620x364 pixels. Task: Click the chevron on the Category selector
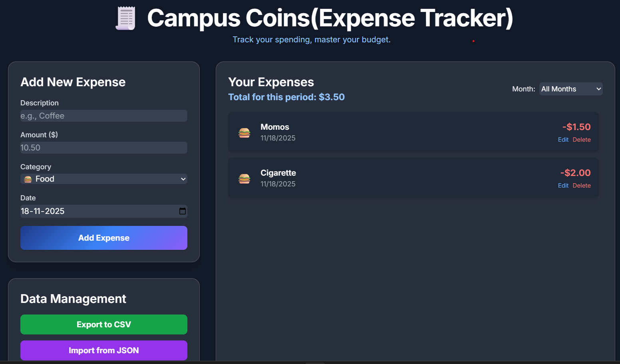(x=183, y=179)
